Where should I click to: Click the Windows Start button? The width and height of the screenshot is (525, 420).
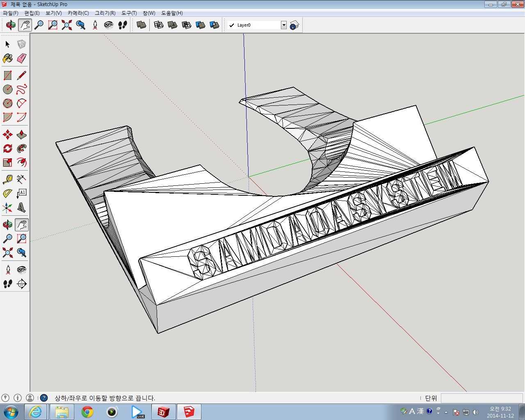(11, 412)
